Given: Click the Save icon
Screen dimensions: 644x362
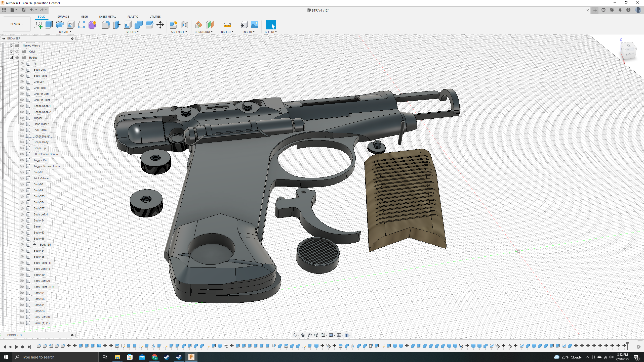Looking at the screenshot, I should [x=24, y=10].
